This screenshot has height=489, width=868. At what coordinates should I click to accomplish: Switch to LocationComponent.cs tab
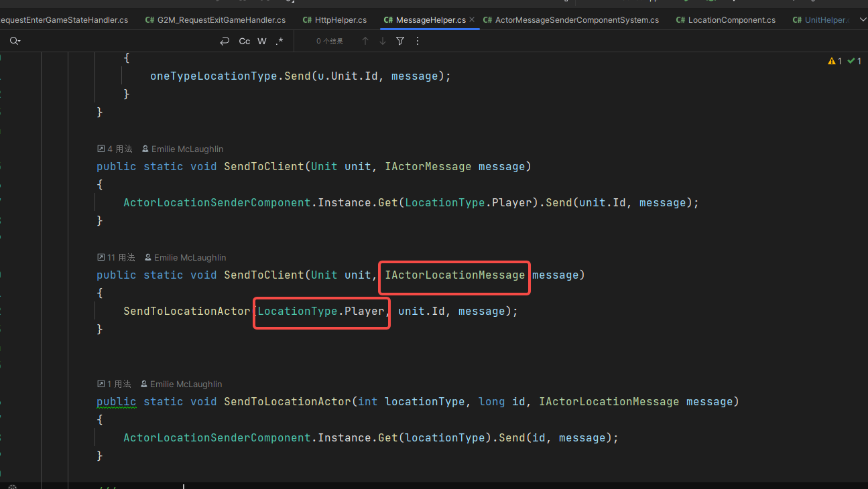[725, 20]
